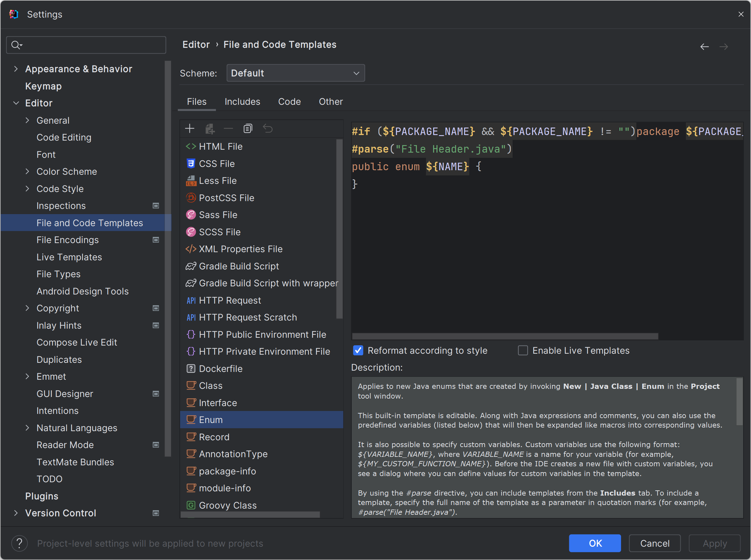751x560 pixels.
Task: Open the Plugins settings page
Action: pos(42,496)
